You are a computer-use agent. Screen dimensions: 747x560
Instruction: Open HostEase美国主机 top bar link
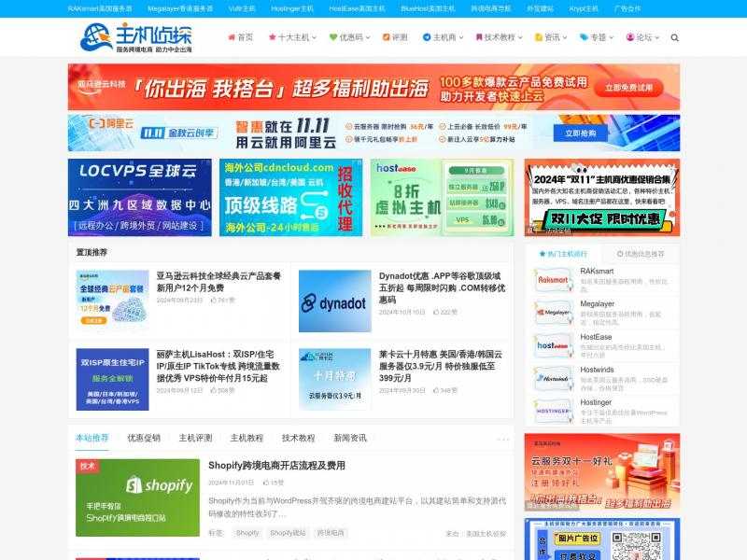pos(357,8)
